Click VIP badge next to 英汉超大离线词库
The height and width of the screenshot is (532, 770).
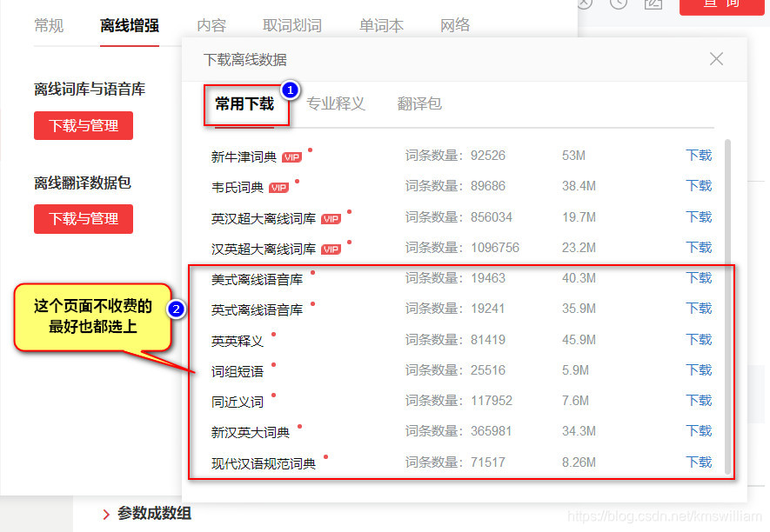pos(331,219)
